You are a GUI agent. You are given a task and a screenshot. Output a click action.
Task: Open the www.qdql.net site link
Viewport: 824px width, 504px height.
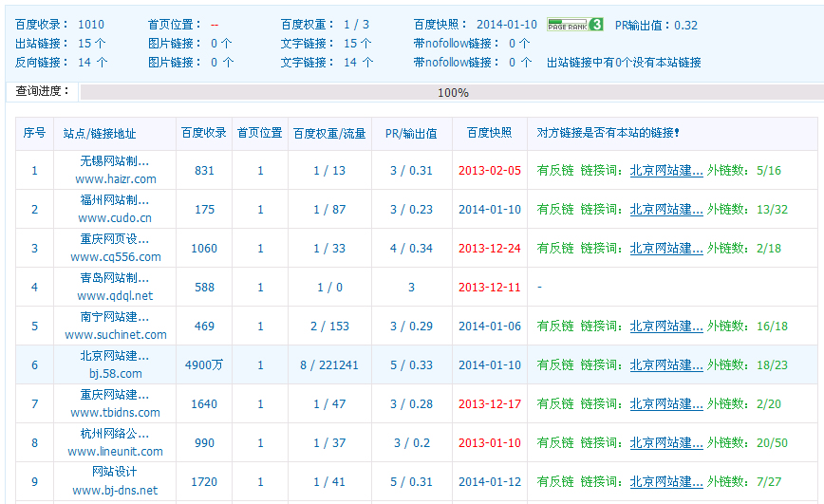[115, 296]
